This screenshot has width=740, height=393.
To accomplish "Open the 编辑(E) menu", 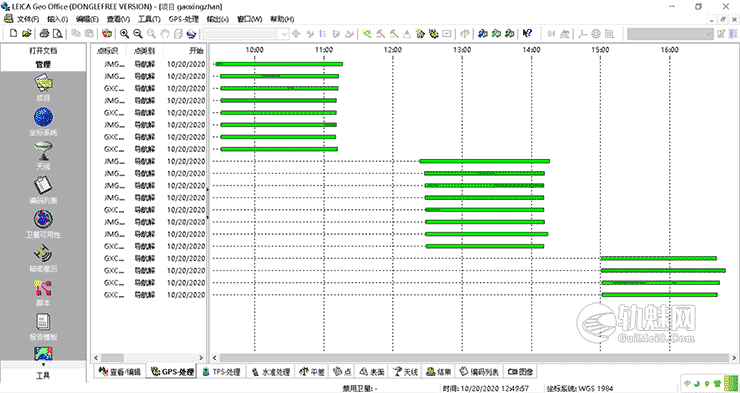I will click(87, 19).
